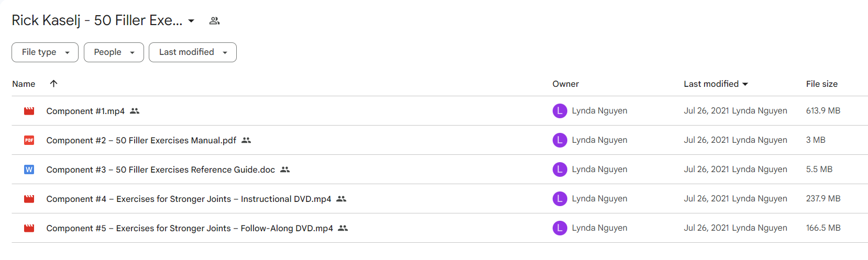
Task: Open Component #2 – 50 Filler Exercises Manual.pdf
Action: coord(141,140)
